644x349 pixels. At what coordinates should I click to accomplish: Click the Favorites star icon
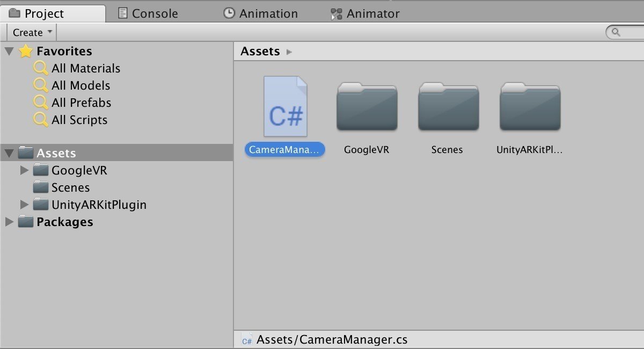[26, 52]
